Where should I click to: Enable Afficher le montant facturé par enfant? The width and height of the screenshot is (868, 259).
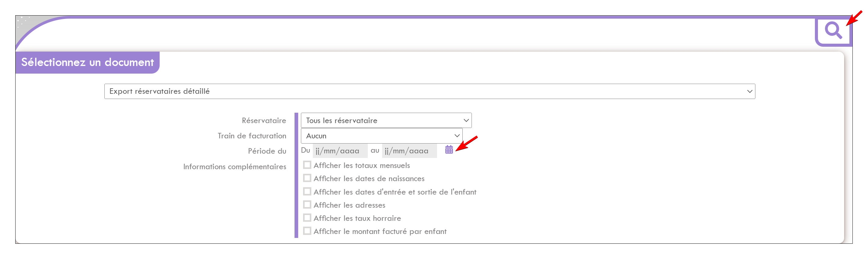coord(307,231)
